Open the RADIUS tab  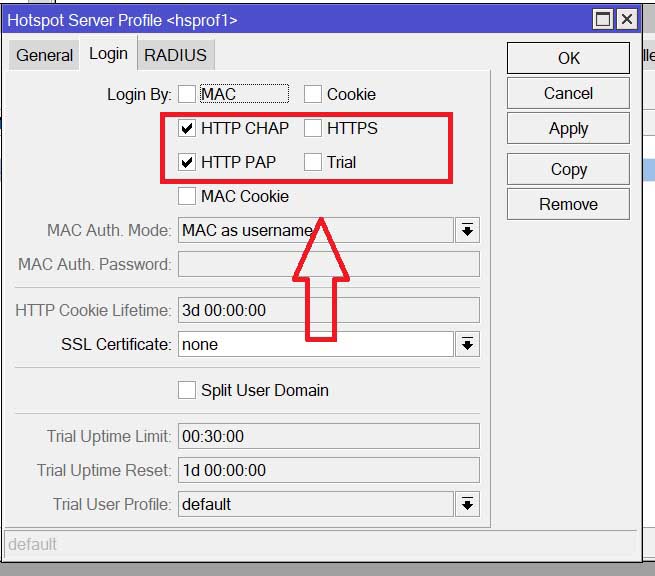[175, 55]
